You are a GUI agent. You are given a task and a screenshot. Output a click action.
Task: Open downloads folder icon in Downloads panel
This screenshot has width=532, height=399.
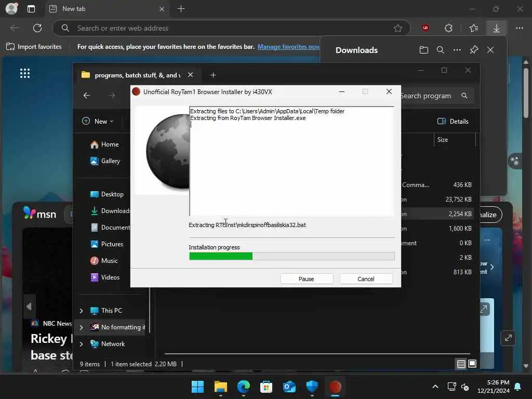(x=424, y=50)
